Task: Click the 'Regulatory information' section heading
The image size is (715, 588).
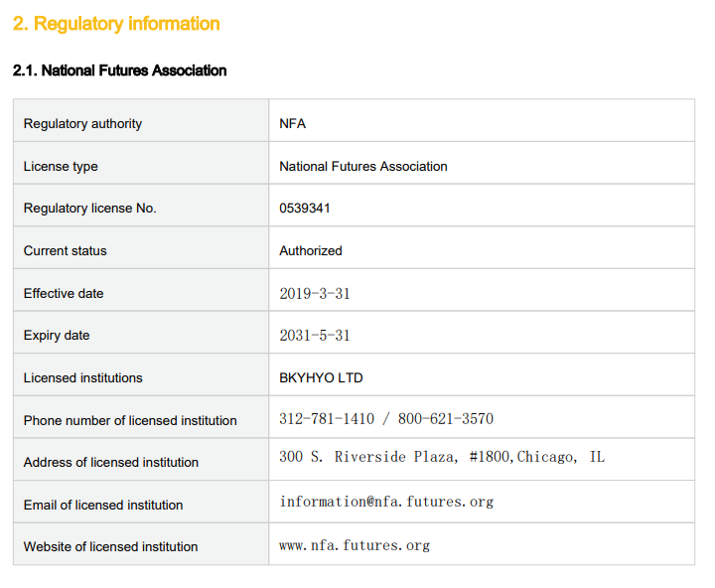Action: (x=116, y=24)
